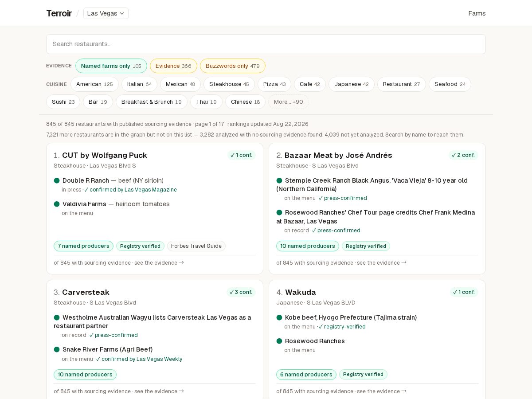The image size is (532, 399).
Task: Open the Wakuda listing
Action: [301, 292]
